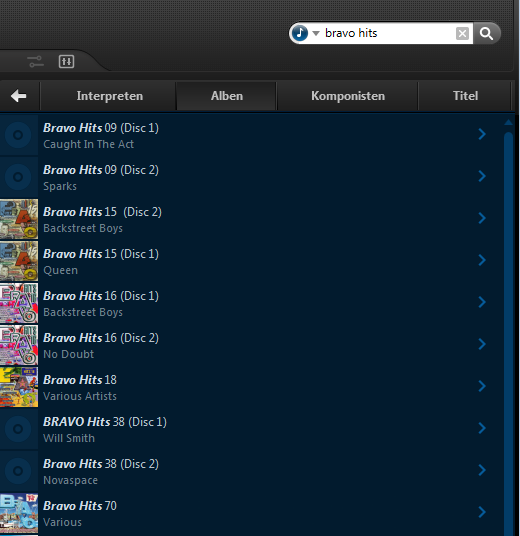This screenshot has height=536, width=520.
Task: Click placeholder disc icon for Bravo Hits 09 (Disc 1)
Action: (x=19, y=135)
